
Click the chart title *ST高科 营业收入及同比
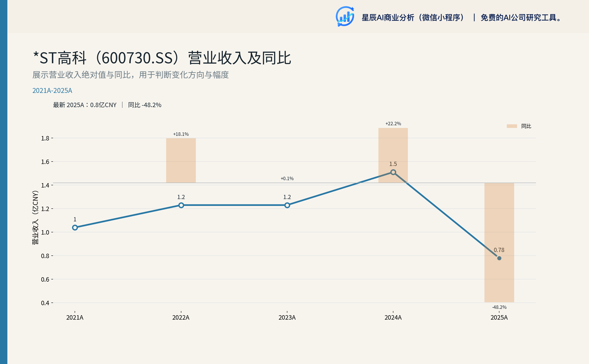(162, 58)
